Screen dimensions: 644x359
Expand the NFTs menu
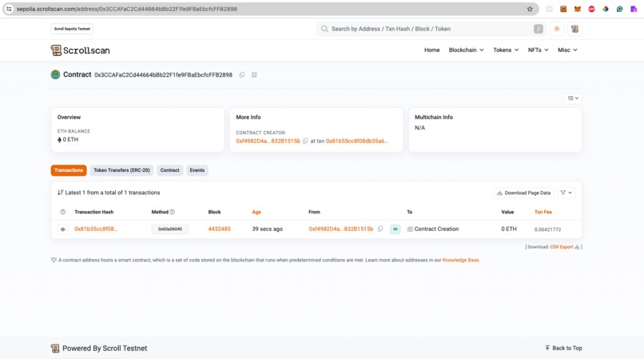pyautogui.click(x=538, y=50)
